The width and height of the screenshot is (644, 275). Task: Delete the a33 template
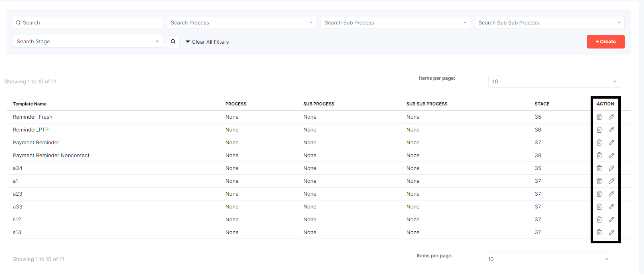pyautogui.click(x=599, y=207)
